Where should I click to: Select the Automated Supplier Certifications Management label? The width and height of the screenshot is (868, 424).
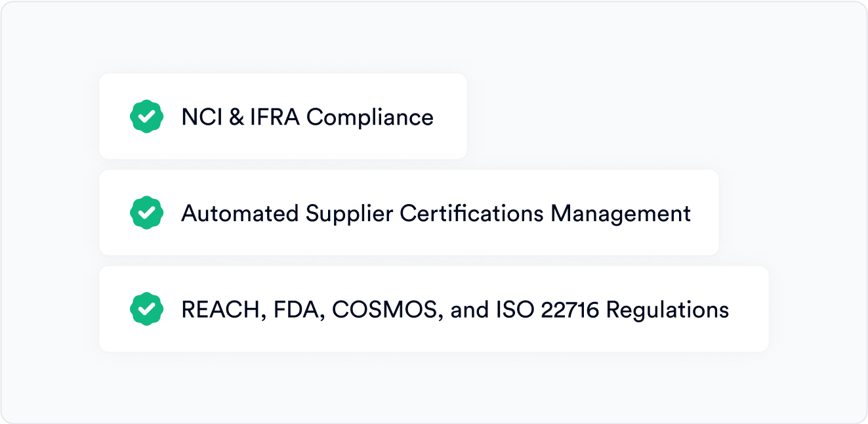pos(436,213)
